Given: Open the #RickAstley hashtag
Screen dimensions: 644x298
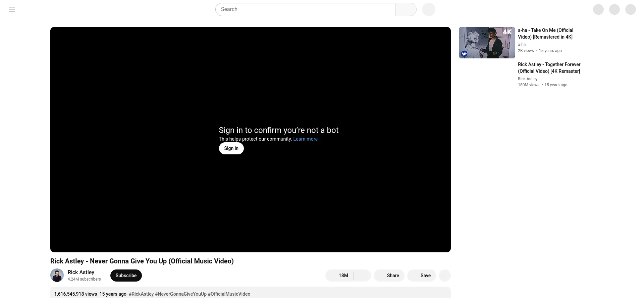Looking at the screenshot, I should [x=141, y=294].
